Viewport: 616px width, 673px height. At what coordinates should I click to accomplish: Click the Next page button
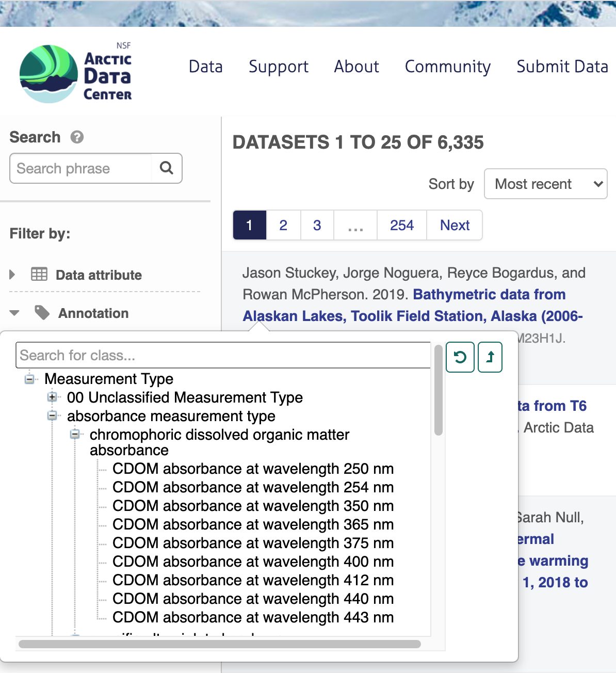[x=455, y=225]
